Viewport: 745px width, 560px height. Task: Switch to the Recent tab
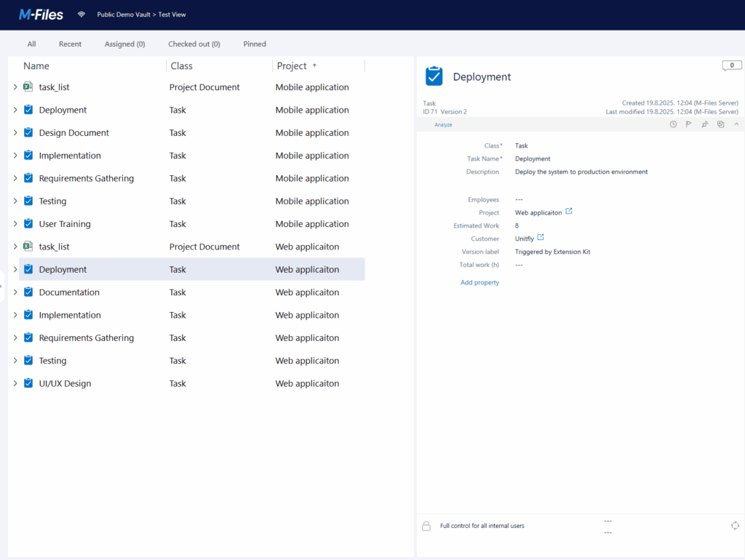point(70,44)
